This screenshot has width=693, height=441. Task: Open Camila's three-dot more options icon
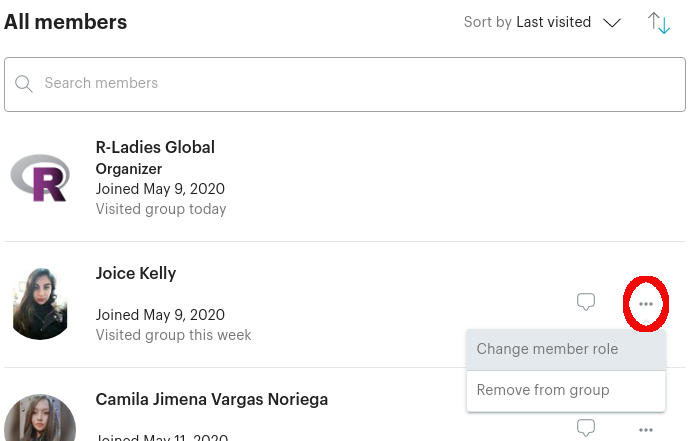pos(646,430)
